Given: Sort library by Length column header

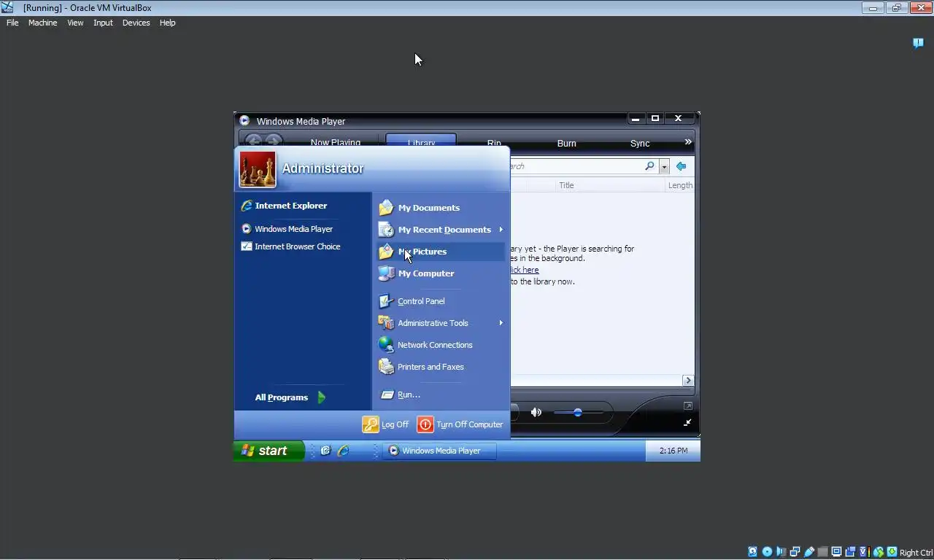Looking at the screenshot, I should tap(680, 185).
